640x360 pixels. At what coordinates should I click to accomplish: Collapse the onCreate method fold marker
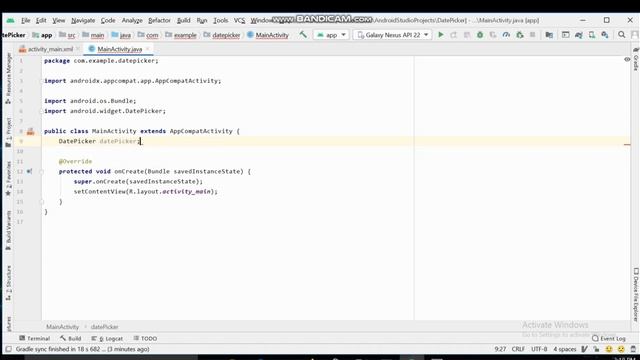pyautogui.click(x=41, y=171)
